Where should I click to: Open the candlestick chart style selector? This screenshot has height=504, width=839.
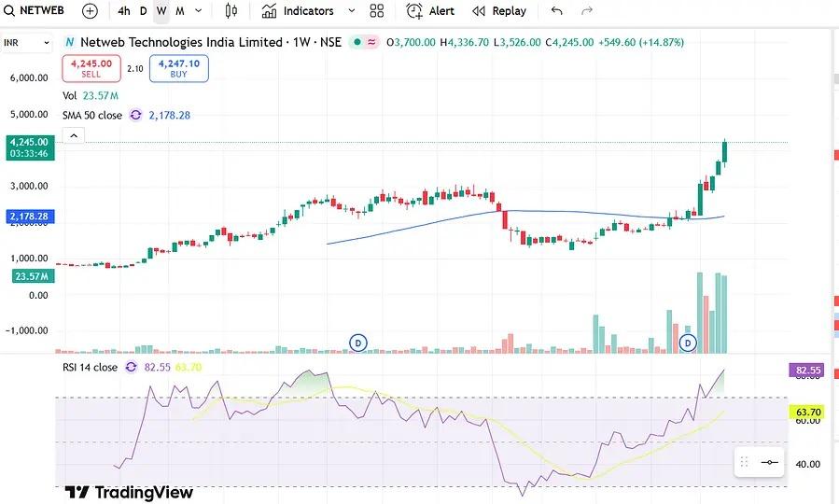coord(231,10)
